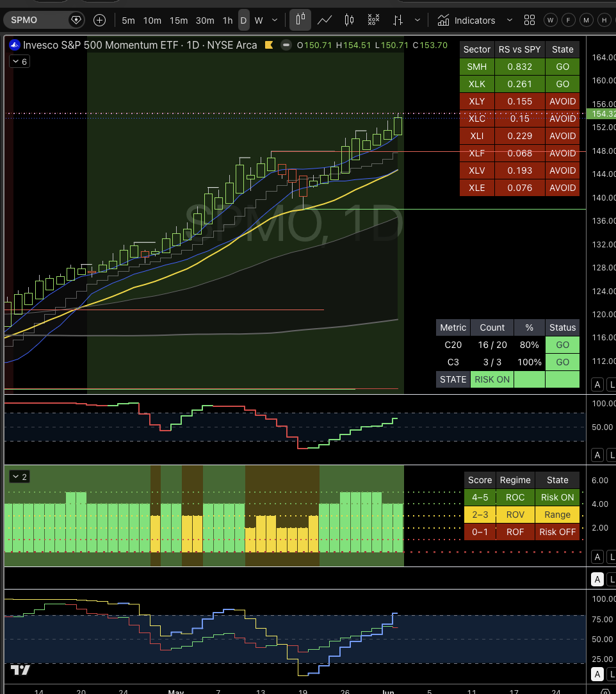Click the W quick-access circle button
Viewport: 616px width, 694px height.
551,20
